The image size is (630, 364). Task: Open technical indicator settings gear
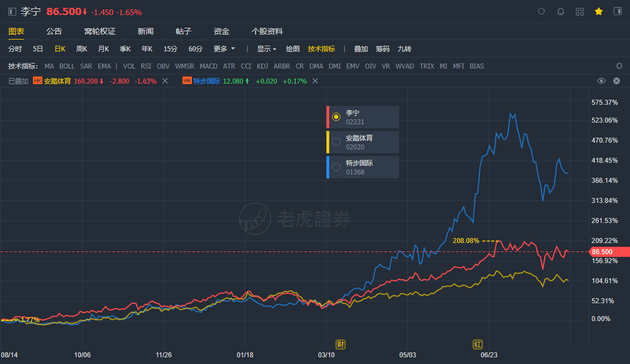619,66
